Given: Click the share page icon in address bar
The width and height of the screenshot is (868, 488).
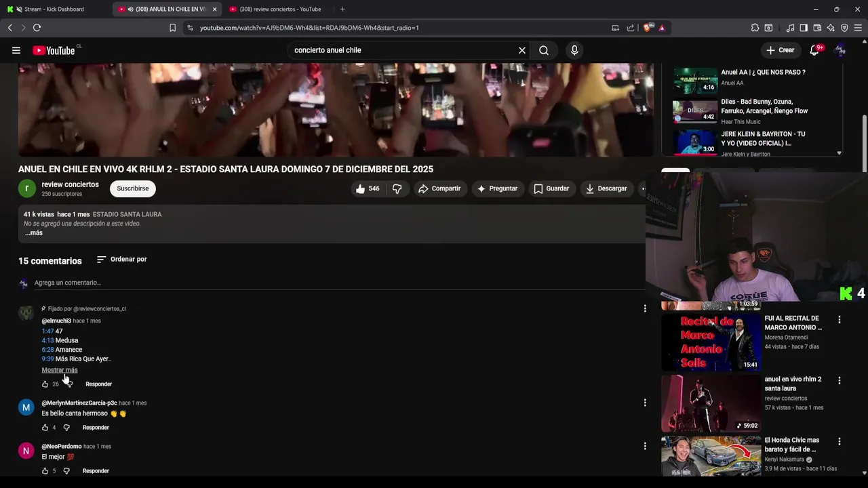Looking at the screenshot, I should (x=631, y=28).
